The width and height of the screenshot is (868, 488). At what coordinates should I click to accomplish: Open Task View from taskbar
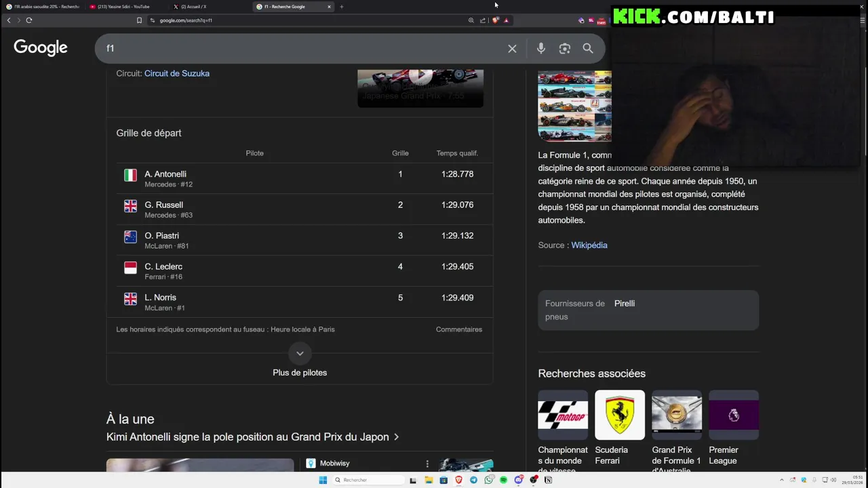click(413, 480)
